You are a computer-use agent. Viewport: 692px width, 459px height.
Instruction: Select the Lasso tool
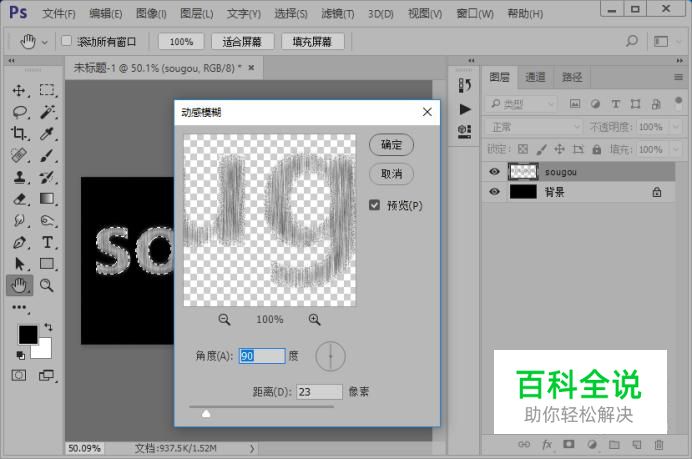pyautogui.click(x=19, y=112)
